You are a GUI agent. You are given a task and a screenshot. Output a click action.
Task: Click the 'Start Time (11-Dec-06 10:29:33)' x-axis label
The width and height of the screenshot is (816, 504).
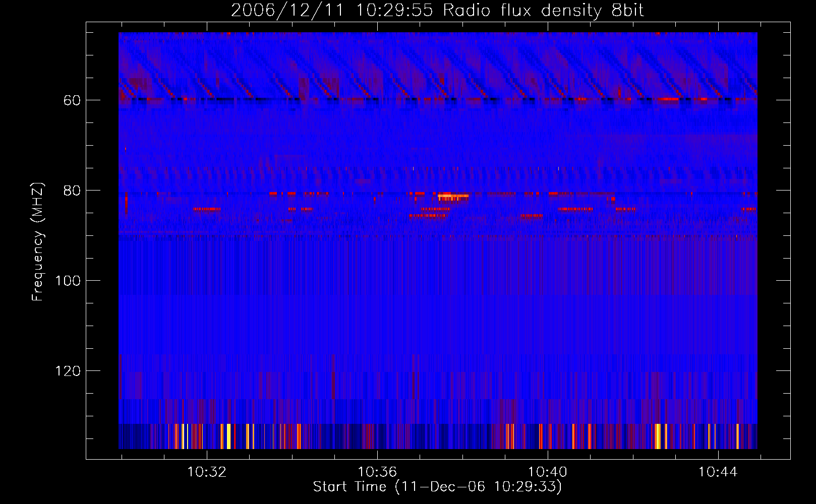437,487
